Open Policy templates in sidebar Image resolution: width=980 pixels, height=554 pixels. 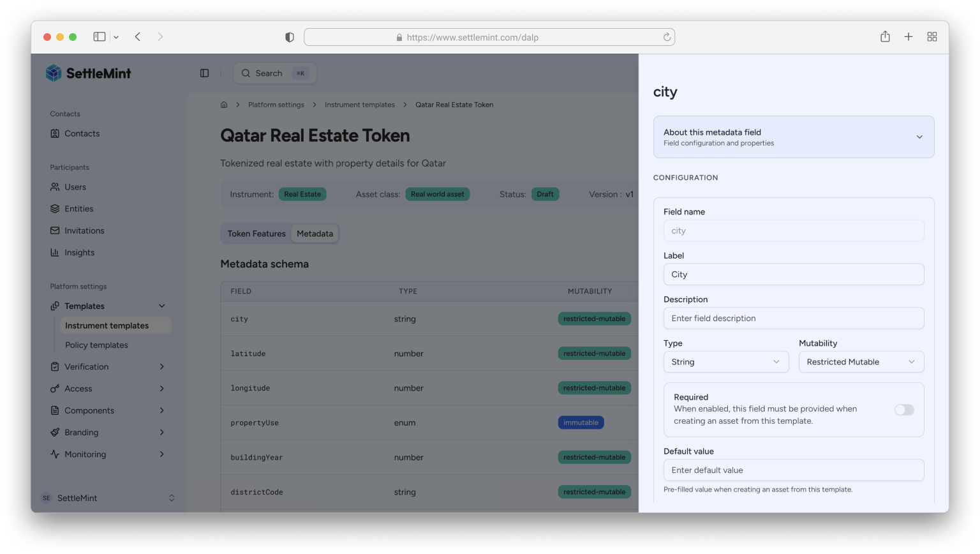[x=96, y=345]
